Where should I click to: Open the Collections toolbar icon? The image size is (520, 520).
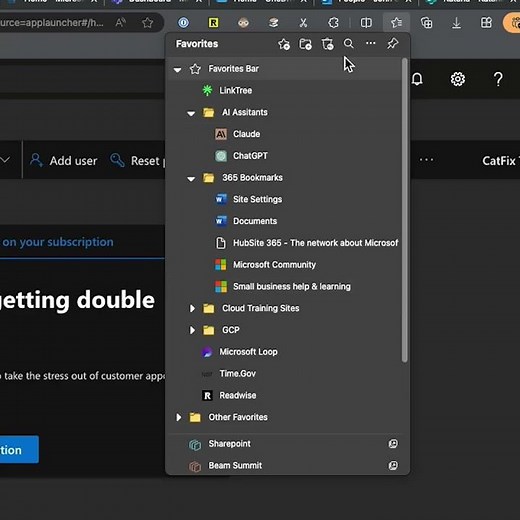(x=426, y=23)
